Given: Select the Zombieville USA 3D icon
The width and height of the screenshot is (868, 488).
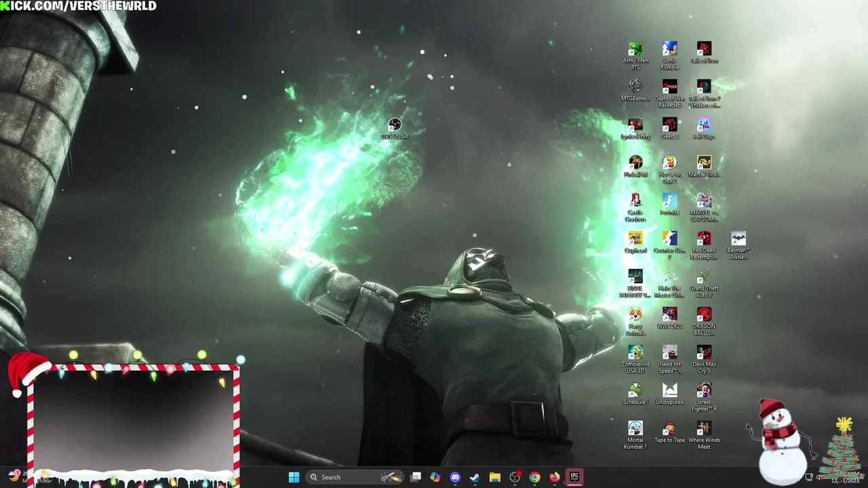Looking at the screenshot, I should (635, 359).
